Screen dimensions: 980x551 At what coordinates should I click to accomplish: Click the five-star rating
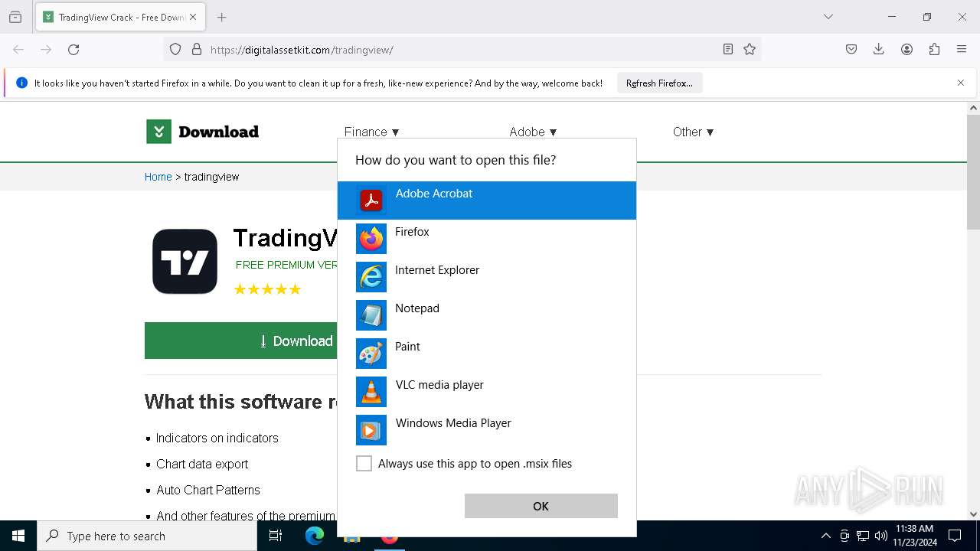tap(267, 289)
